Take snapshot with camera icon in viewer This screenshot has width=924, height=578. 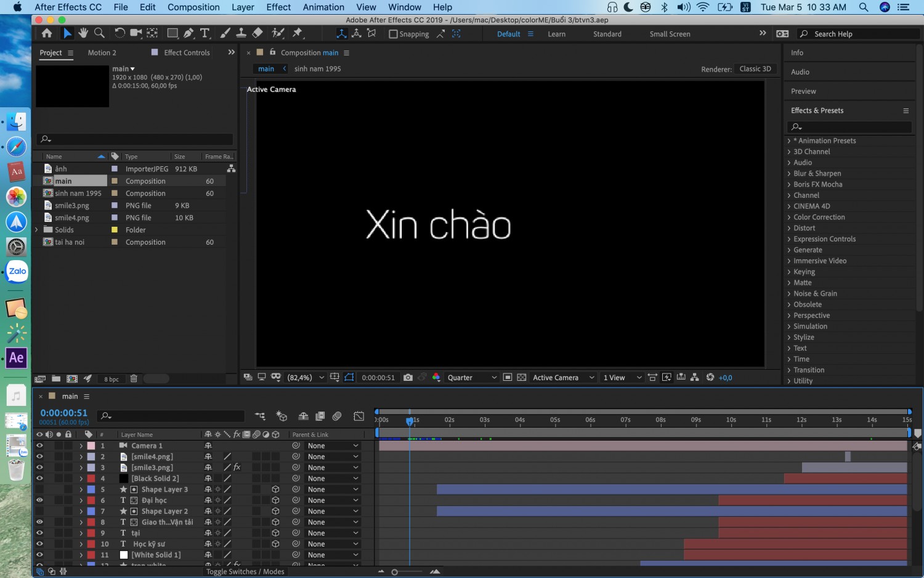408,378
